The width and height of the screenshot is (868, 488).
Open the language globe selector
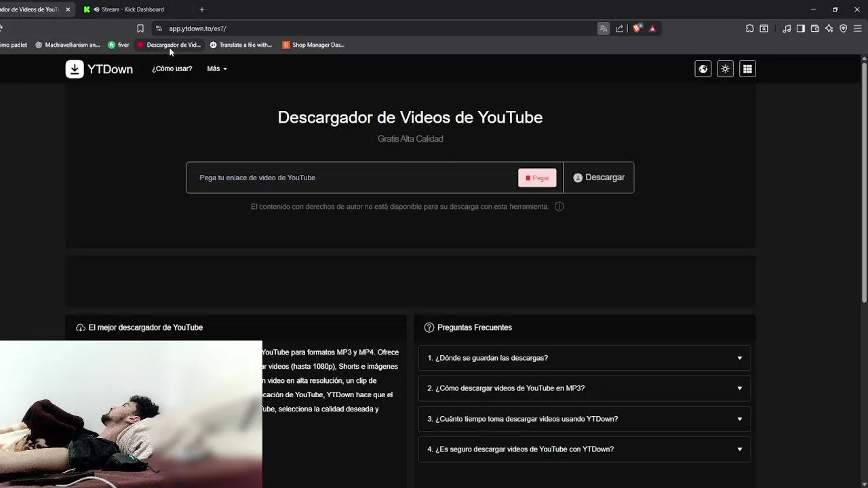pyautogui.click(x=703, y=69)
